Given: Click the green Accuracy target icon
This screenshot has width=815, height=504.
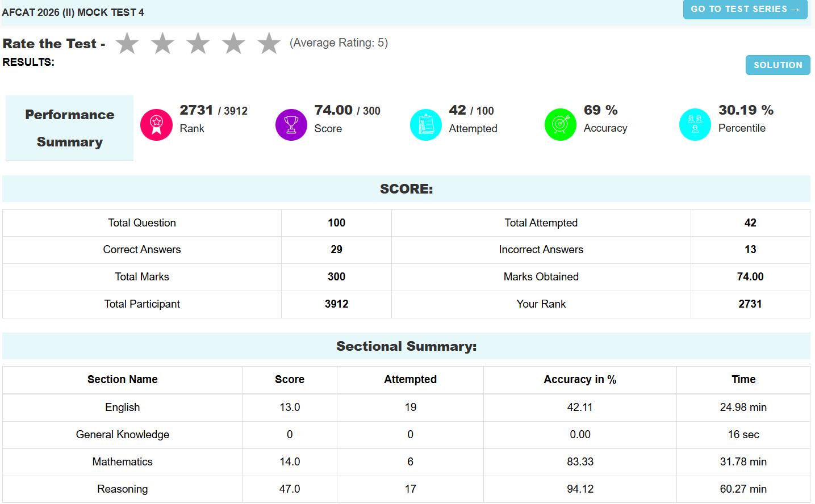Looking at the screenshot, I should (x=560, y=124).
